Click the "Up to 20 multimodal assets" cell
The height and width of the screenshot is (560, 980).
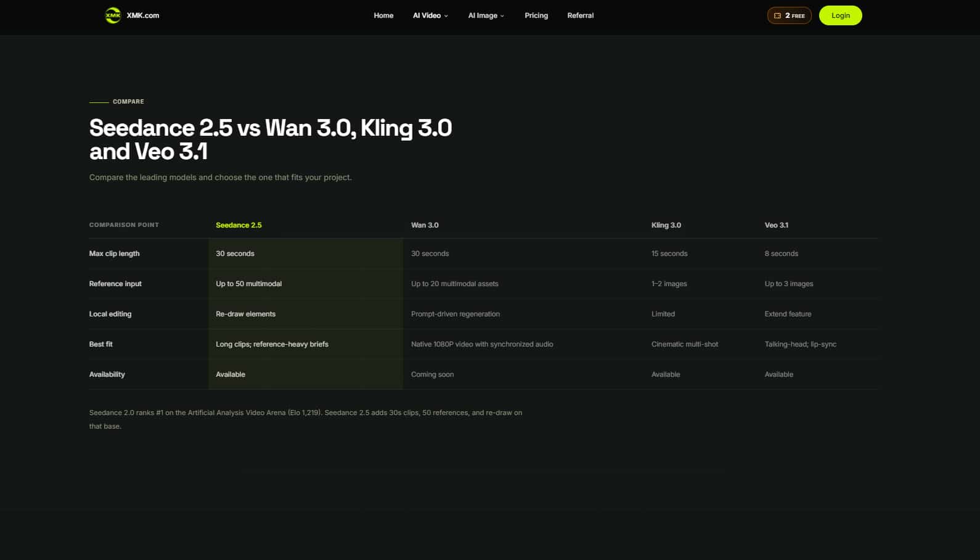pyautogui.click(x=455, y=284)
